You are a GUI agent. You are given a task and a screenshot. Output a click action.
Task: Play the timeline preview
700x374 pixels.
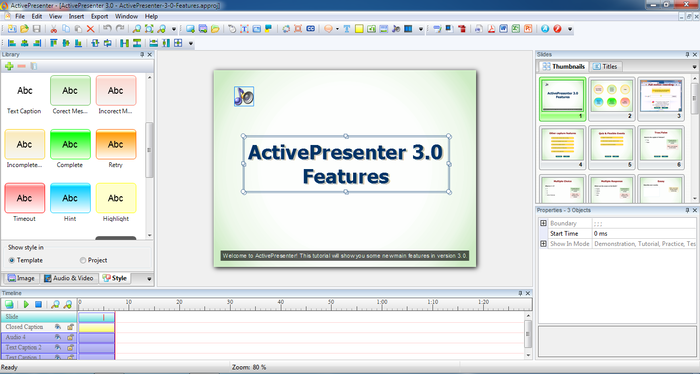point(26,304)
